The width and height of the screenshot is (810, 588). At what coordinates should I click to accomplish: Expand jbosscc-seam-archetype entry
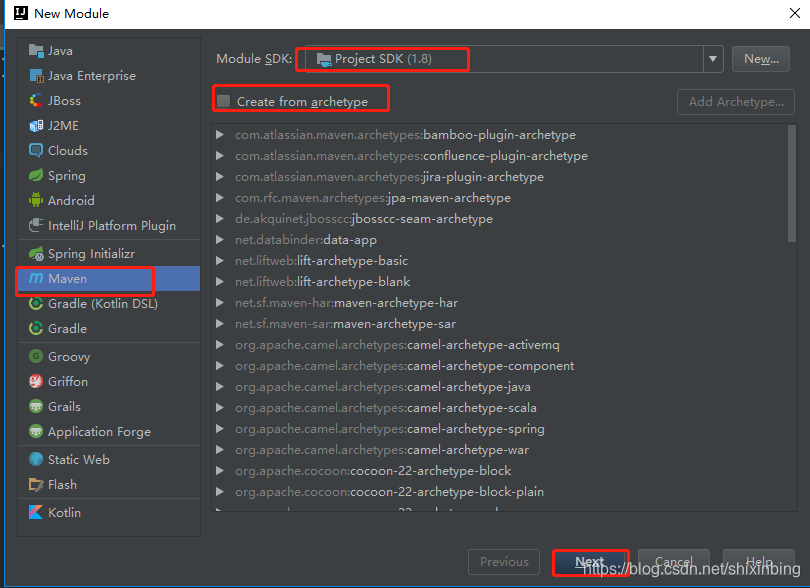click(220, 219)
